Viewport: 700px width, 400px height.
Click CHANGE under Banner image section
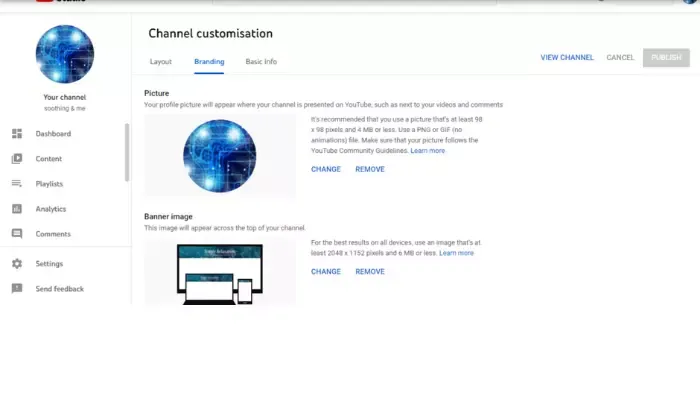326,271
